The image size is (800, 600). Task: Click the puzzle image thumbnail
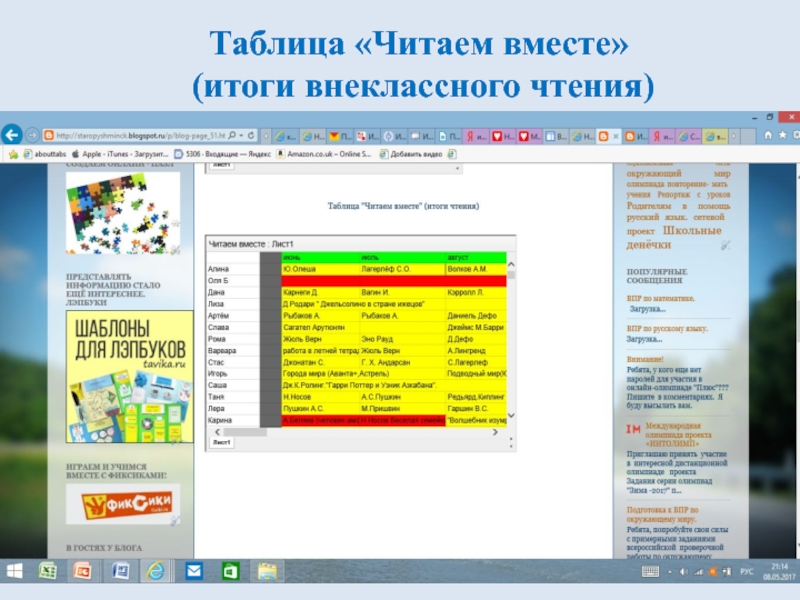click(x=123, y=213)
